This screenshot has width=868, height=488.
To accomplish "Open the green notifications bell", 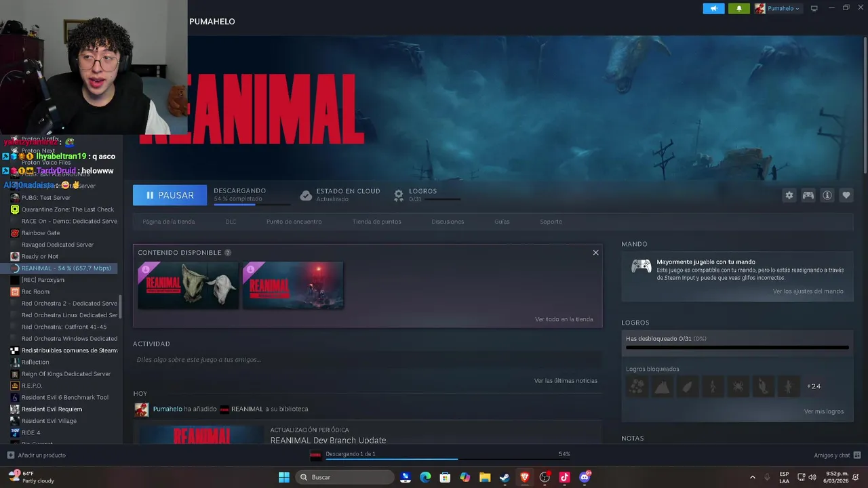I will tap(739, 8).
